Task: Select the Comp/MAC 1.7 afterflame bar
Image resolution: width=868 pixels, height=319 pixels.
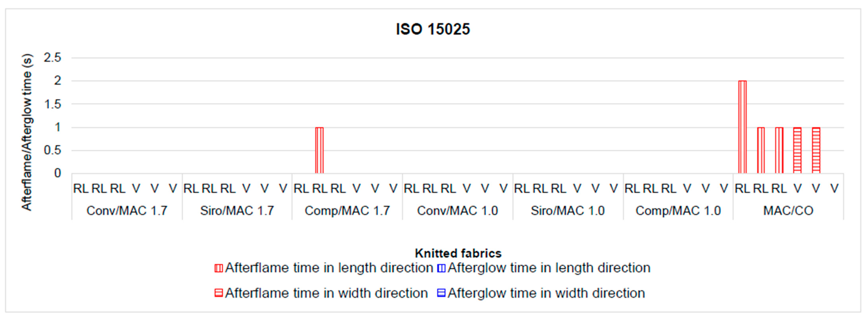Action: pyautogui.click(x=319, y=150)
